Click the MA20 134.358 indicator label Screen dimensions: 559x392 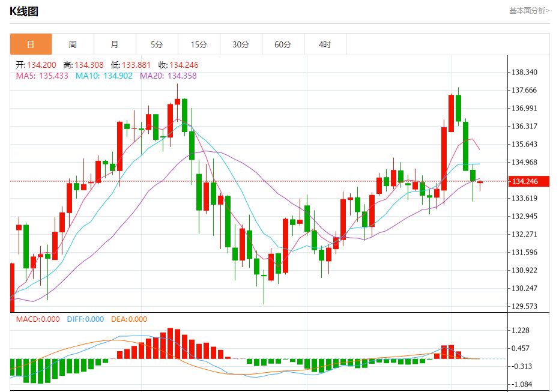[168, 76]
